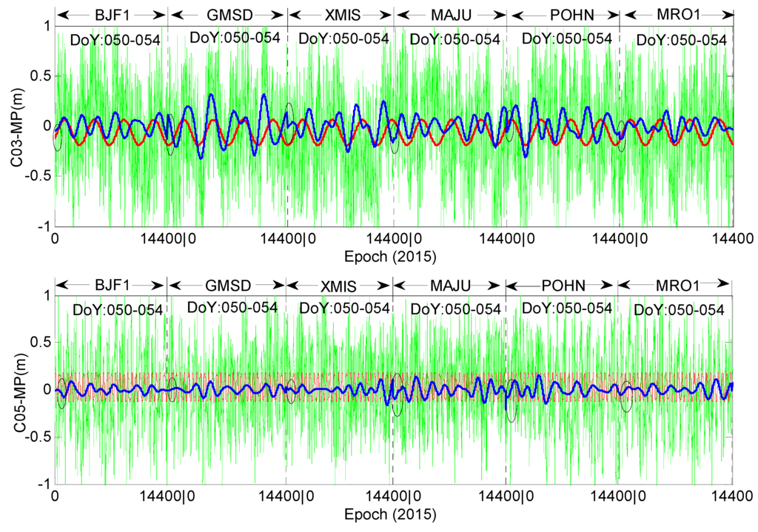Select the GMSD station label in the C03-MP plot
Image resolution: width=758 pixels, height=532 pixels.
click(228, 14)
